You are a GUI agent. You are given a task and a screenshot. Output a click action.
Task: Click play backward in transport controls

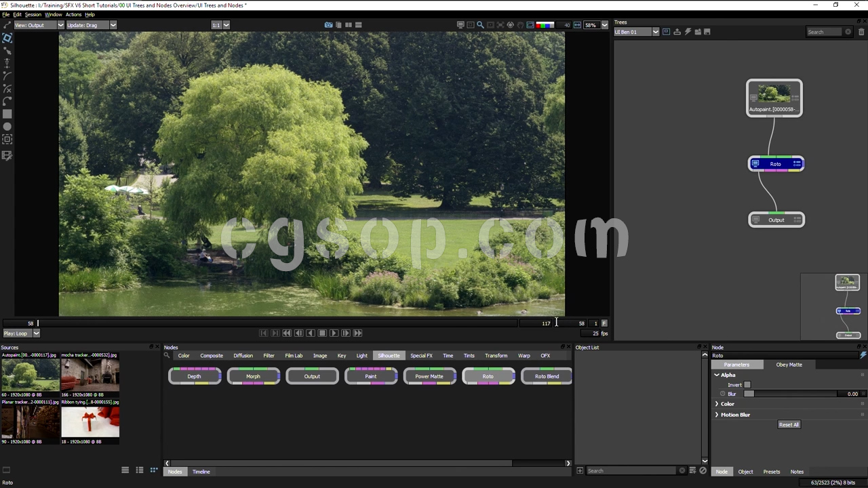[311, 333]
